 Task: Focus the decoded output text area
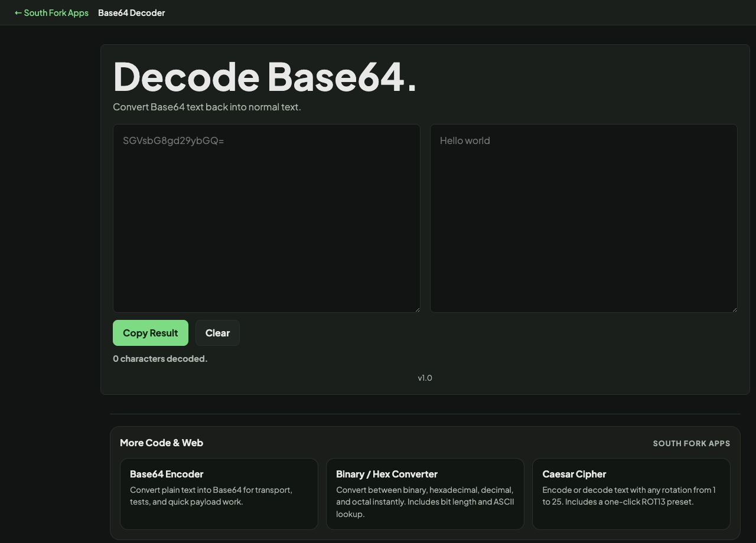tap(584, 218)
